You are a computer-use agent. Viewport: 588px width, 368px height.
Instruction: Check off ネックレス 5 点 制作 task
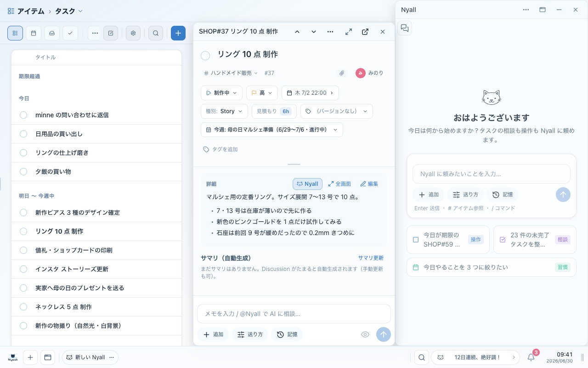click(x=23, y=307)
